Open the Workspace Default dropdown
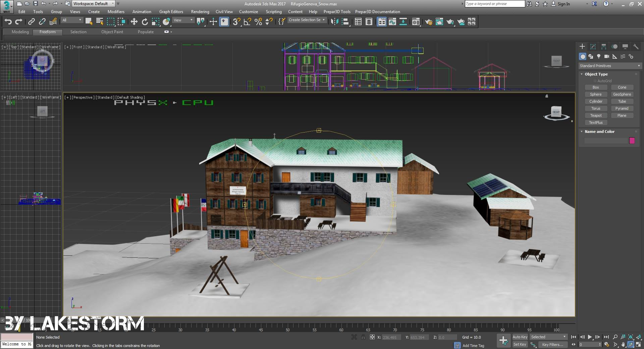Image resolution: width=644 pixels, height=349 pixels. tap(94, 4)
